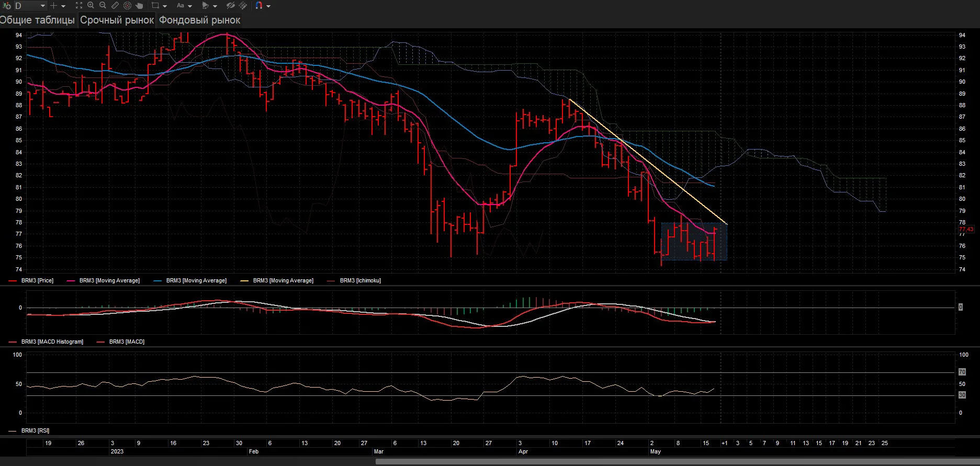Screen dimensions: 980x466
Task: Zoom in with the magnifier plus icon
Action: [x=91, y=5]
